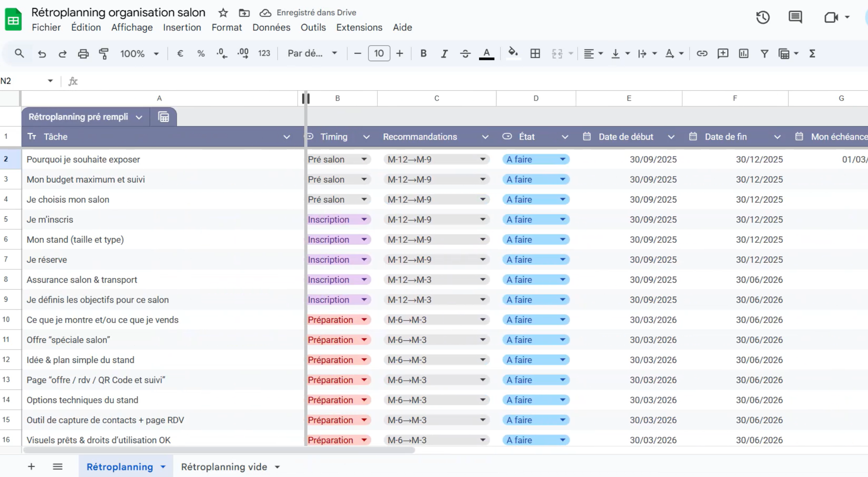This screenshot has width=868, height=477.
Task: Click the table view icon beside table name
Action: coord(164,117)
